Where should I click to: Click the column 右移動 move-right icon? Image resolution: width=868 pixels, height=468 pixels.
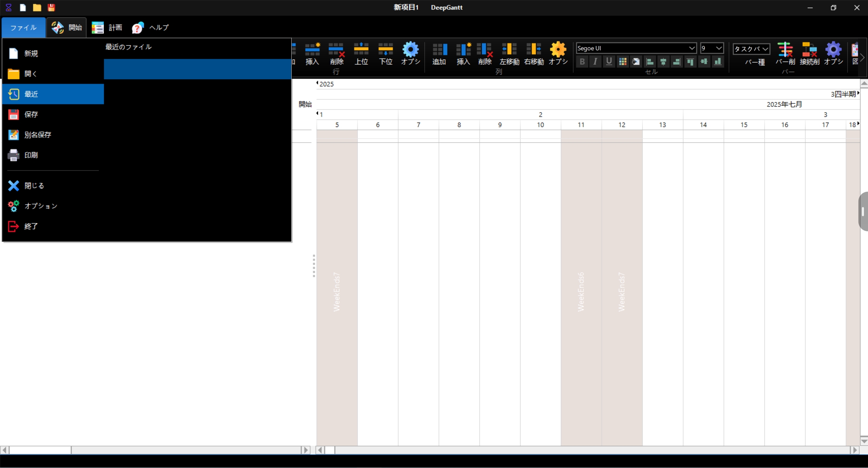tap(534, 54)
